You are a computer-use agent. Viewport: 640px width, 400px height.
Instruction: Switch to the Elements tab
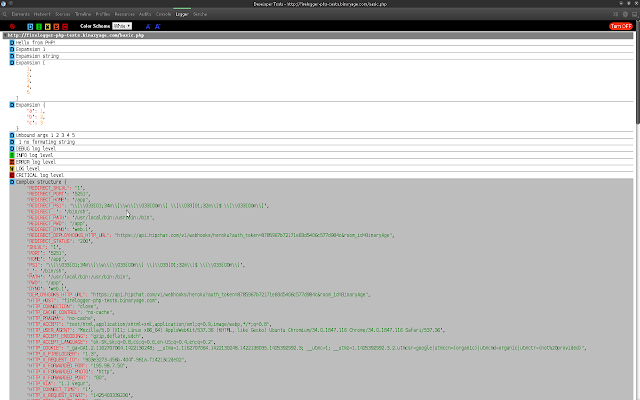click(20, 14)
